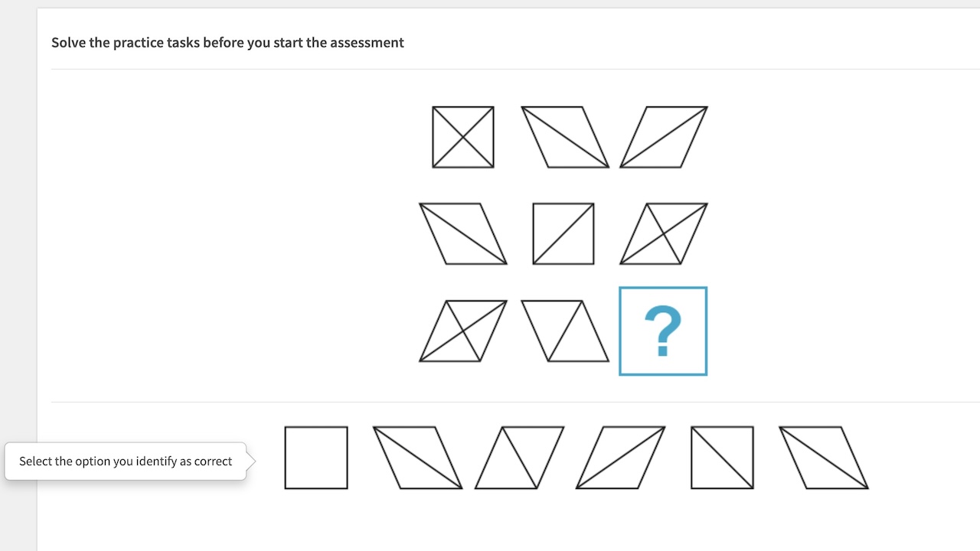Click the horizontal divider below the matrix
This screenshot has width=980, height=551.
(514, 400)
